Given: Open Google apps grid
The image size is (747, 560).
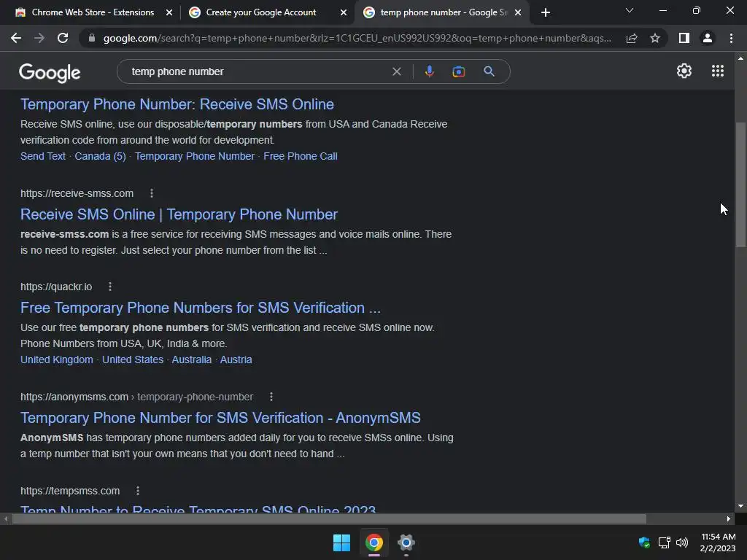Looking at the screenshot, I should (x=718, y=71).
